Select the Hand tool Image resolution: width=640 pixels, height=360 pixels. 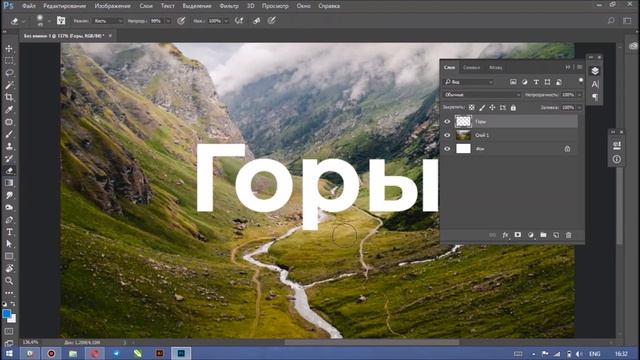coord(9,268)
